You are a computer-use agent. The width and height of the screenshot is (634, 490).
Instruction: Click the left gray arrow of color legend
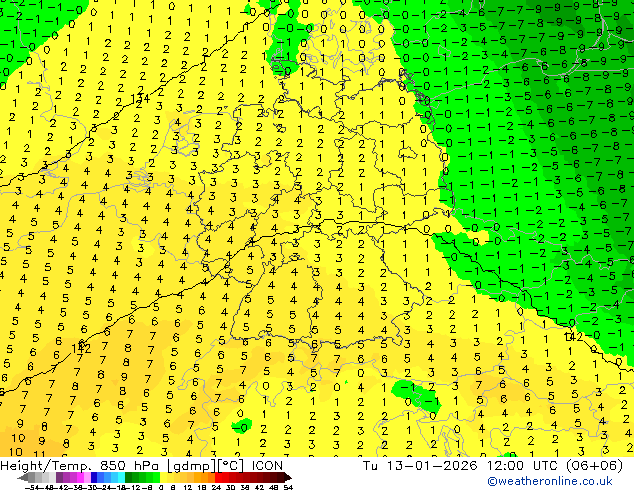pos(23,478)
